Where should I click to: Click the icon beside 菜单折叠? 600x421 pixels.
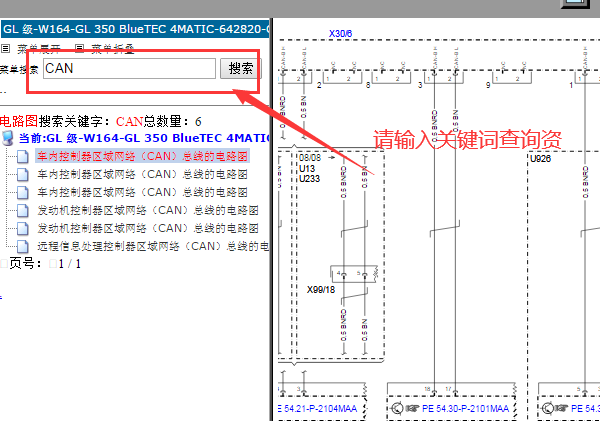[79, 48]
